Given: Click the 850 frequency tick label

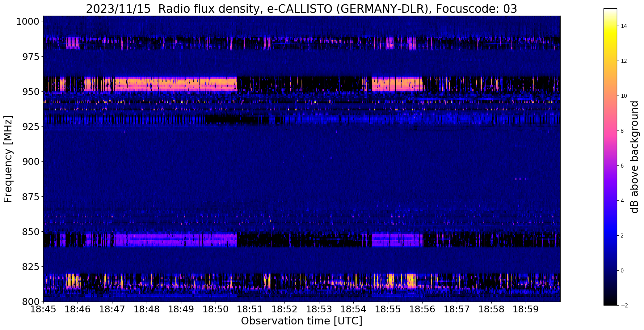Looking at the screenshot, I should pos(31,232).
